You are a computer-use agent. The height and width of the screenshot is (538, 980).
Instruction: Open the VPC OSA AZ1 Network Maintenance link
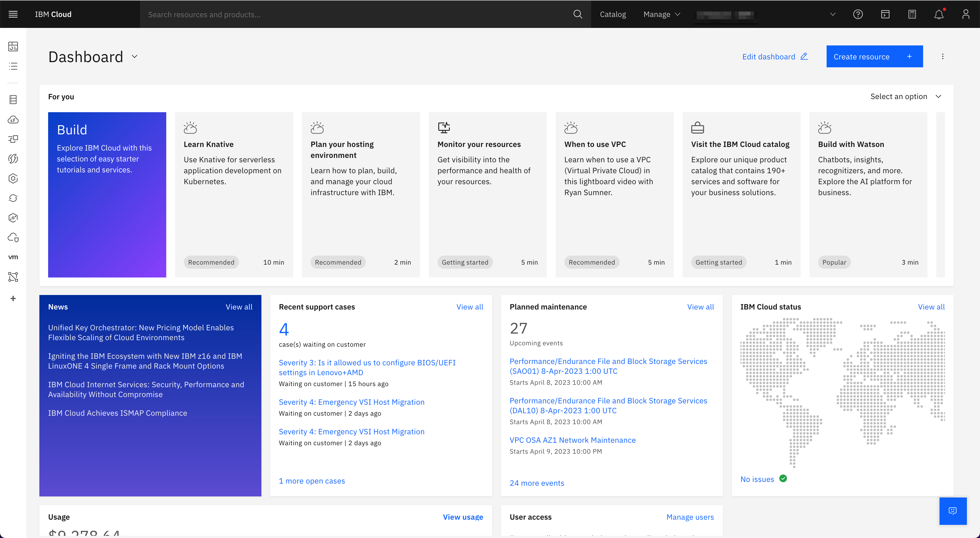coord(573,440)
